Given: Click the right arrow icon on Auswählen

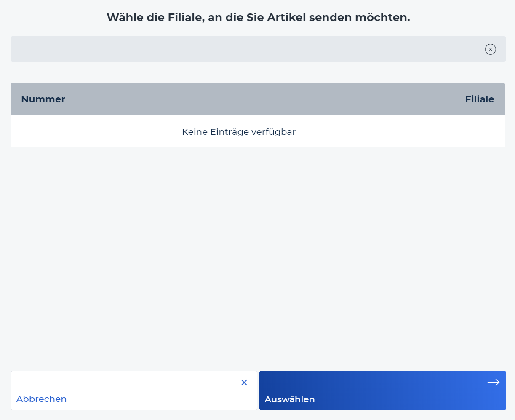Looking at the screenshot, I should tap(493, 382).
